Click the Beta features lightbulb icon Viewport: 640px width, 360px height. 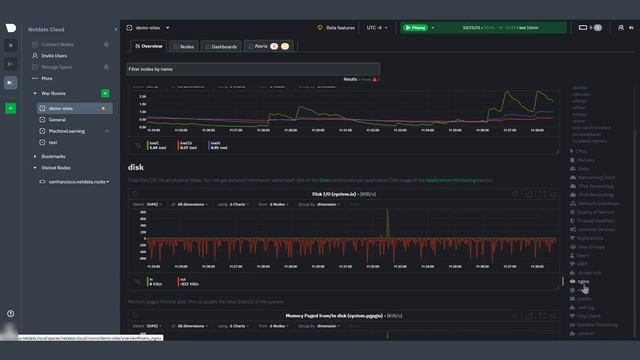pos(320,28)
